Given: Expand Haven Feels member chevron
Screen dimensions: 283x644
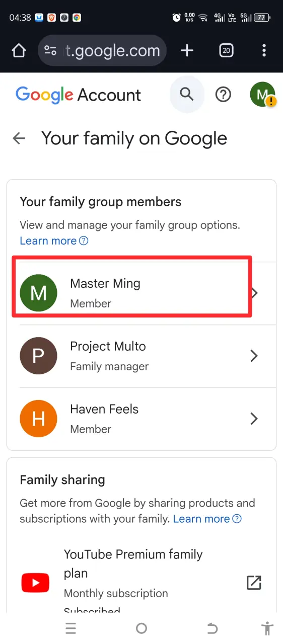Looking at the screenshot, I should (254, 419).
